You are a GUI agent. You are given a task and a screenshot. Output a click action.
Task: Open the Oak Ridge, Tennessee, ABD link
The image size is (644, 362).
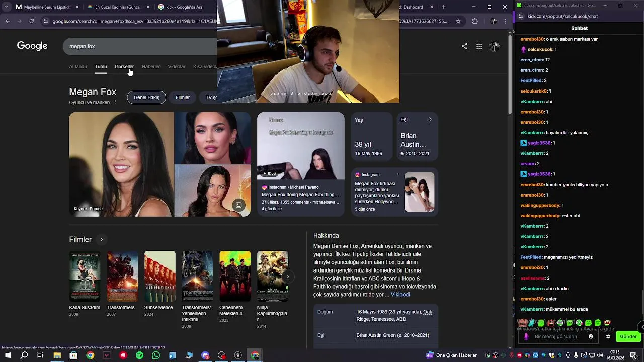point(394,316)
